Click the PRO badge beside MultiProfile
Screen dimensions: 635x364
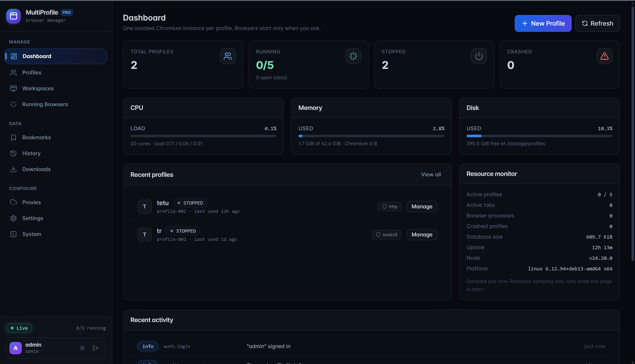[x=66, y=13]
